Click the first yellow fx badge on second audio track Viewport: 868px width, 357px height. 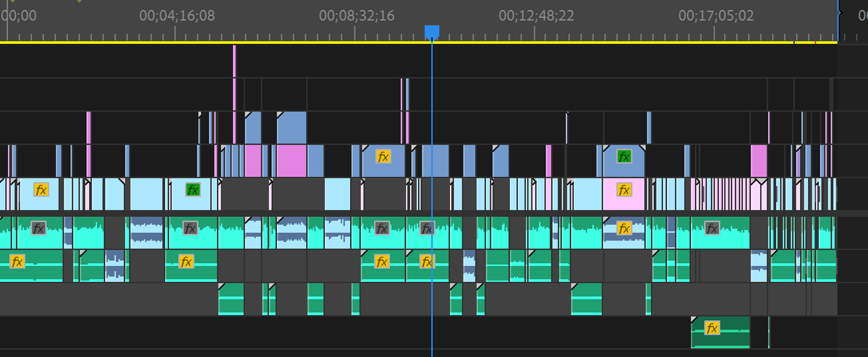(17, 261)
